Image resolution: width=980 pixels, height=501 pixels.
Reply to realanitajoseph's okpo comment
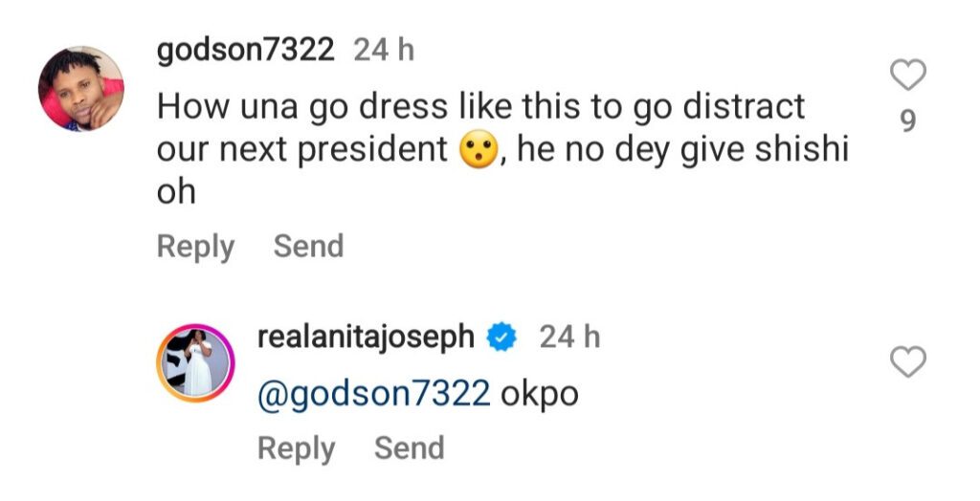pyautogui.click(x=296, y=448)
